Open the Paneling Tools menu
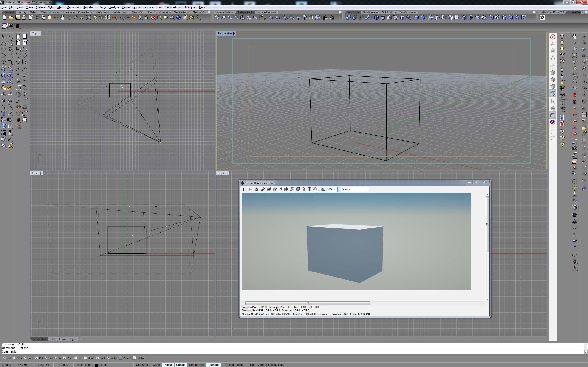588x367 pixels. 153,7
